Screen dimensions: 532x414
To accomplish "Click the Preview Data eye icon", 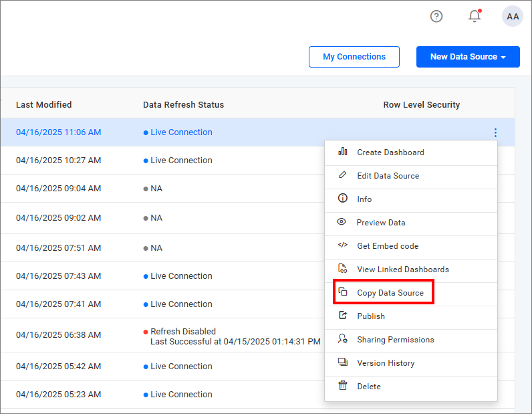I will click(x=342, y=222).
